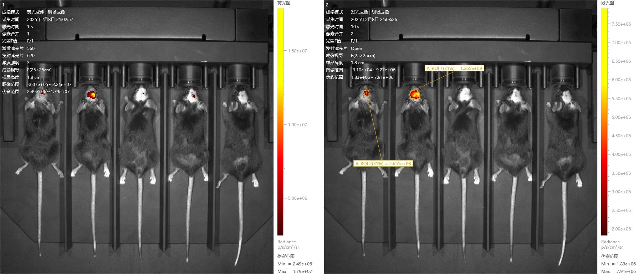The image size is (644, 274).
Task: Select the 荧光图 color scale title
Action: click(x=284, y=3)
